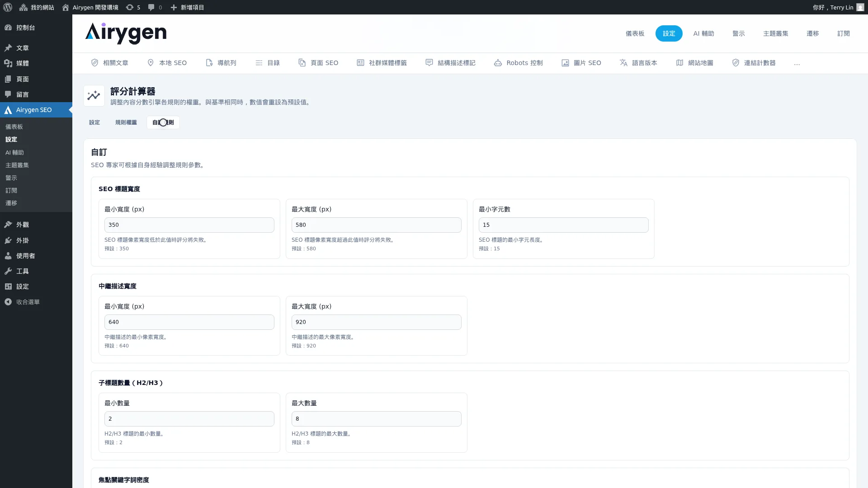
Task: Click the 工具 wrench icon
Action: click(8, 271)
